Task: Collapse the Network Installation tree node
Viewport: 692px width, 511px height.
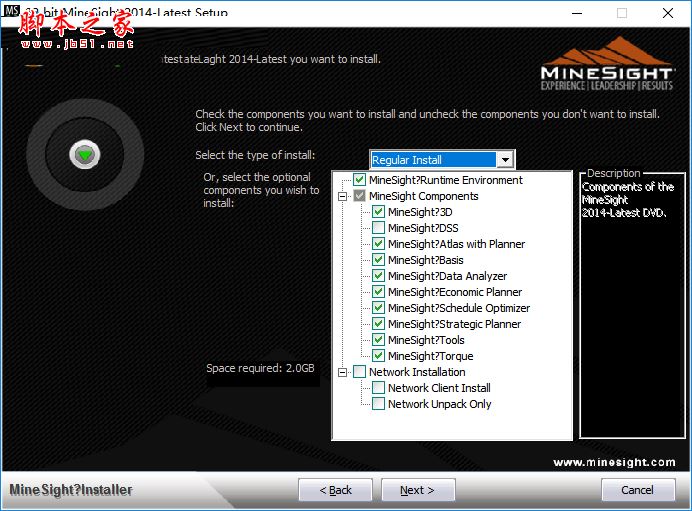Action: (342, 372)
